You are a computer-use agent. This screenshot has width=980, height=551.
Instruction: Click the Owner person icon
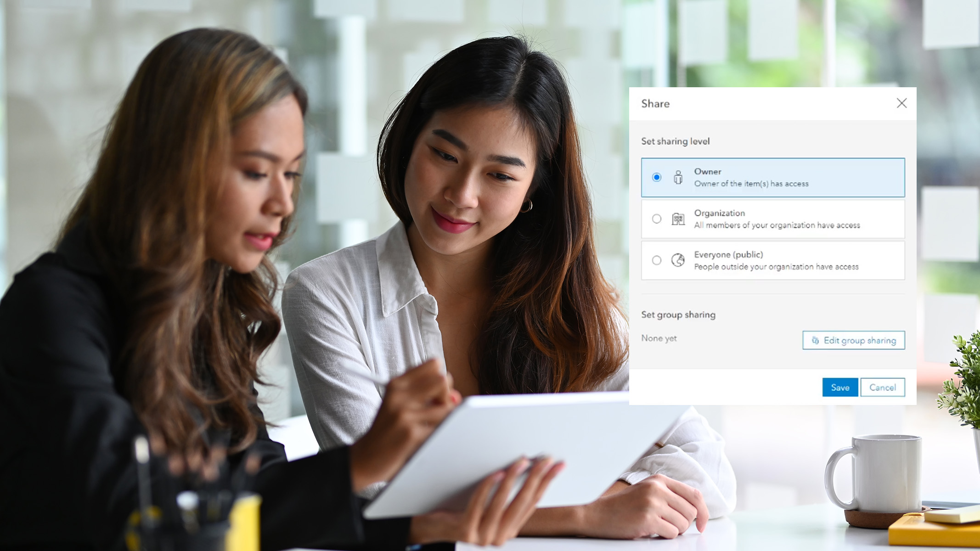(x=678, y=177)
